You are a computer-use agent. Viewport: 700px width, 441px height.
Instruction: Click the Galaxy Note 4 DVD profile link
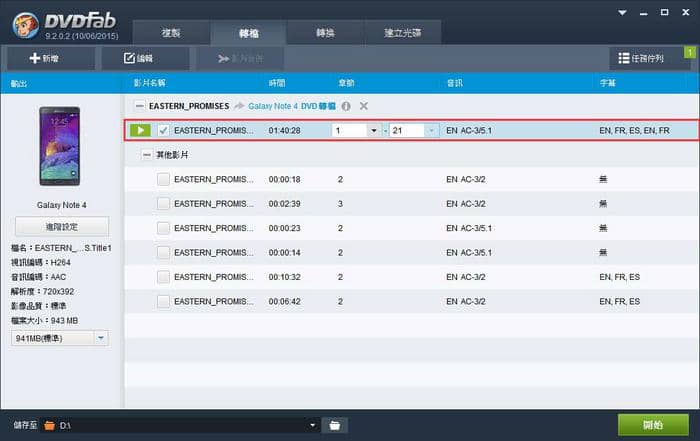pos(292,106)
